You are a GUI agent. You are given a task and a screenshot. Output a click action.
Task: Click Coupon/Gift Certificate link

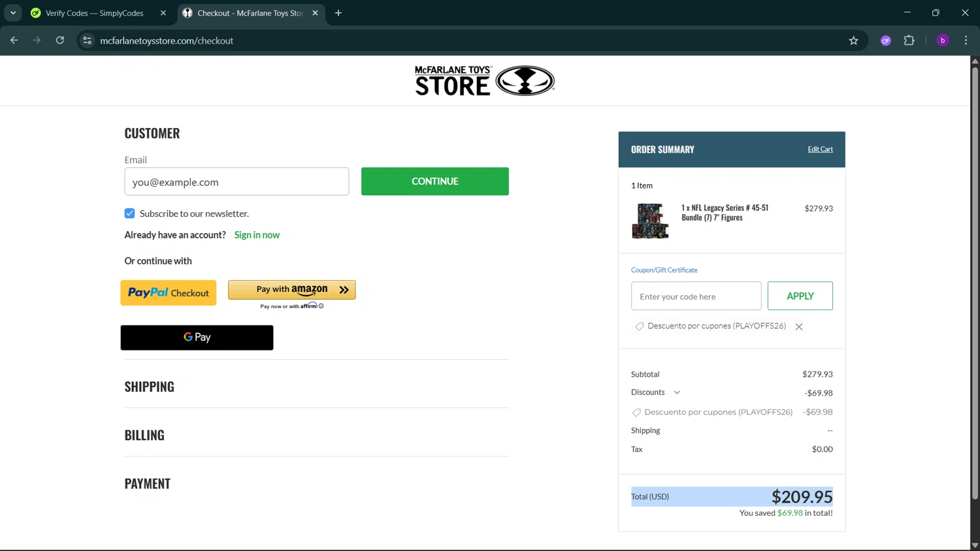tap(664, 270)
